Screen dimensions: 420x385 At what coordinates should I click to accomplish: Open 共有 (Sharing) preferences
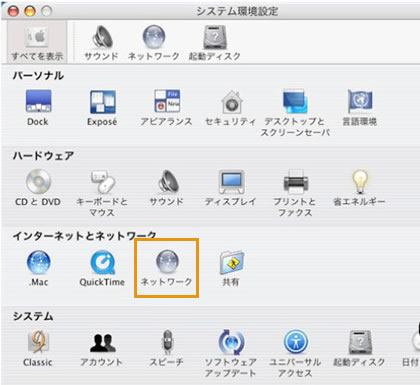(x=231, y=268)
